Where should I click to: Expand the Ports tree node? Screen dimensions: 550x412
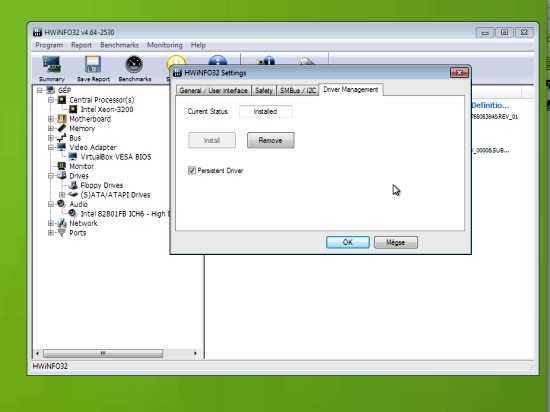[51, 232]
